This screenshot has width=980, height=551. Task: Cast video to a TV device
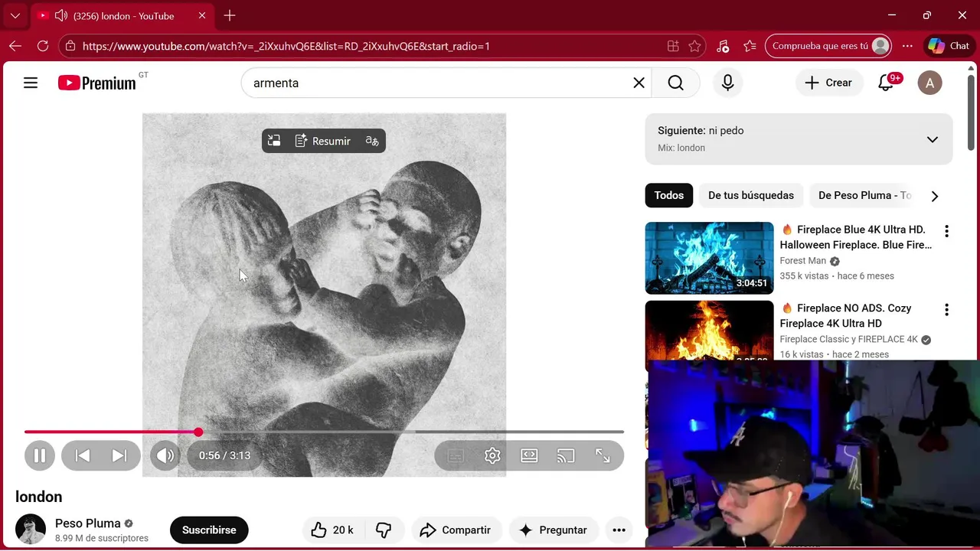pyautogui.click(x=566, y=455)
